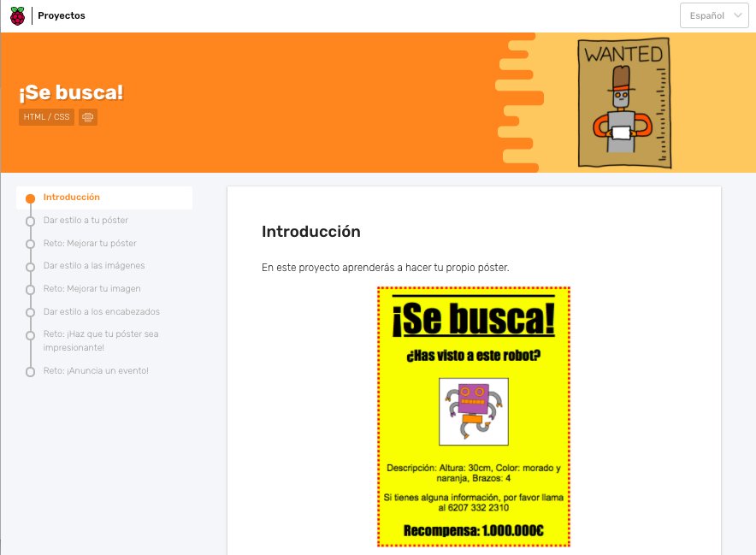Click the step circle beside Dar estilo a las imágenes
Viewport: 756px width, 555px height.
31,266
